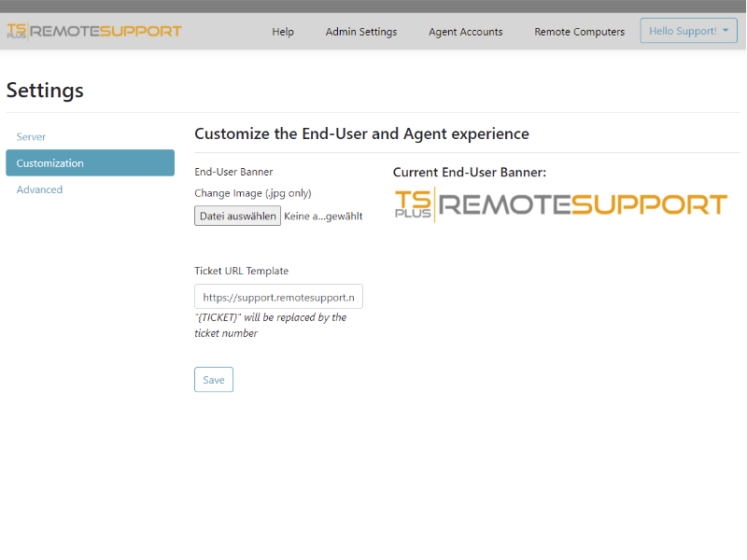
Task: Click the Settings page heading
Action: pos(45,90)
